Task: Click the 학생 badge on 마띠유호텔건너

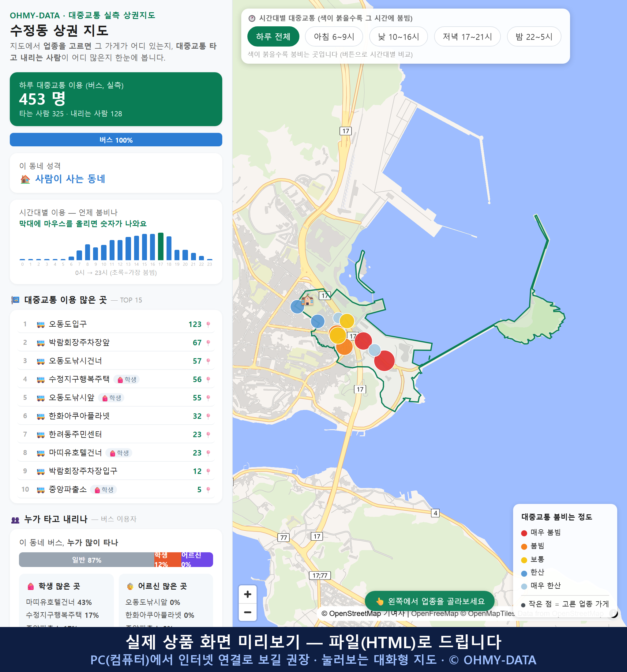Action: [x=119, y=452]
